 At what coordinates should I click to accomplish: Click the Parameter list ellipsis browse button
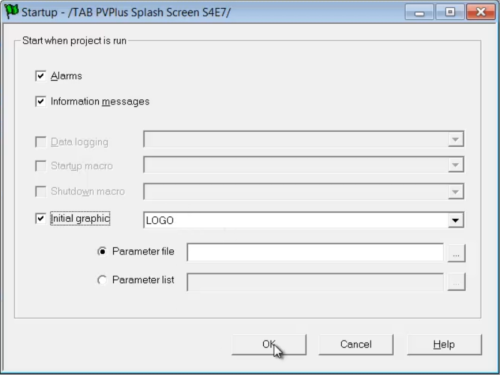click(x=456, y=282)
